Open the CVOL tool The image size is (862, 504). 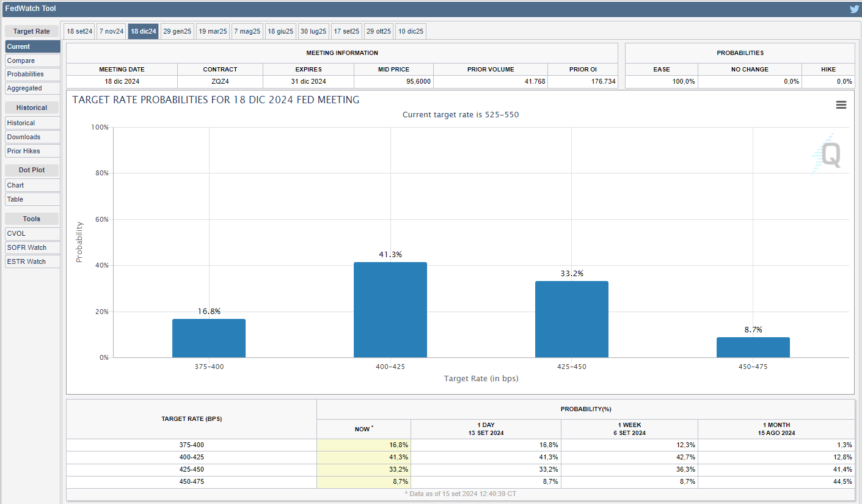[32, 233]
